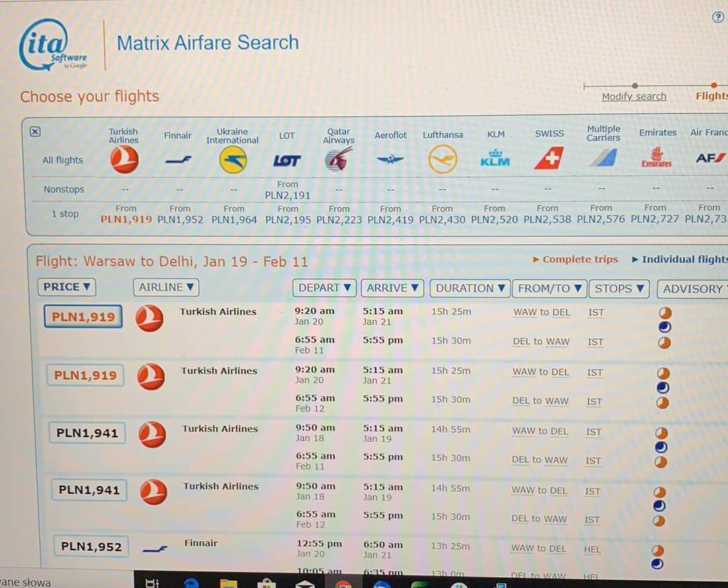
Task: Click Turkish Airlines logo in first PLN1,919 result
Action: 150,318
